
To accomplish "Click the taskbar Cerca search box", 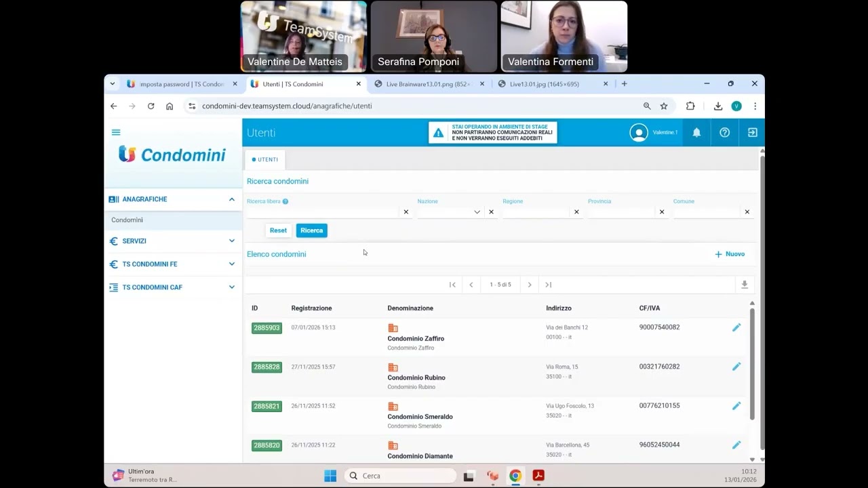I will 400,476.
